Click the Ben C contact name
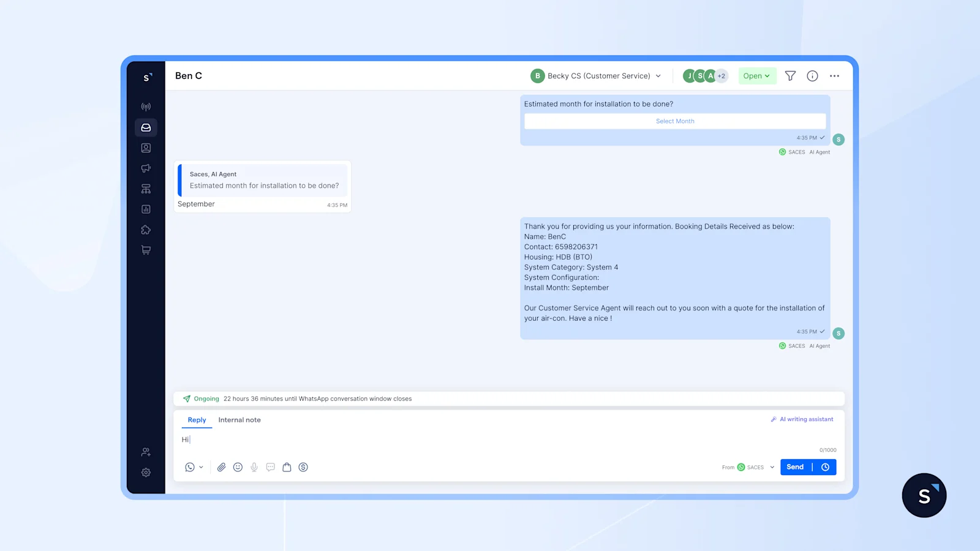This screenshot has width=980, height=551. pos(189,76)
